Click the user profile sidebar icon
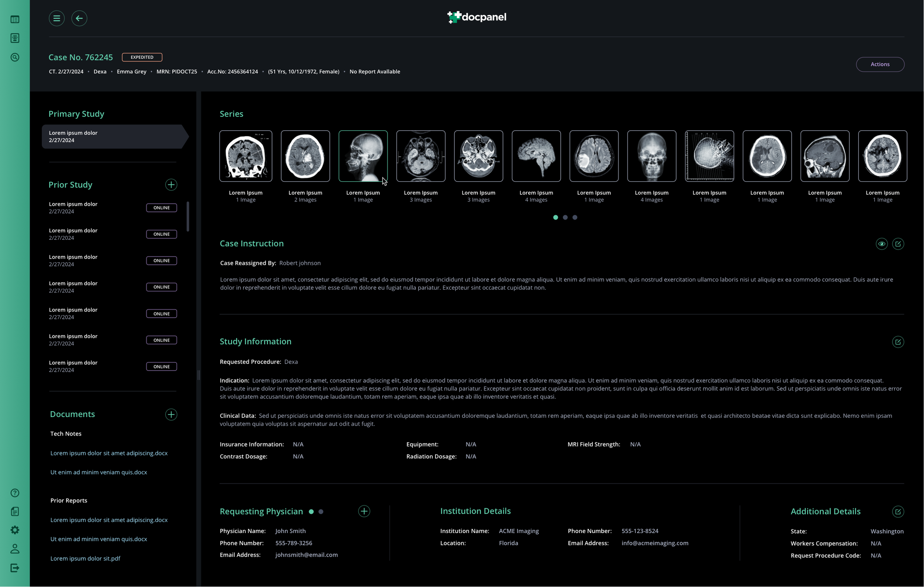This screenshot has height=587, width=924. click(x=14, y=549)
